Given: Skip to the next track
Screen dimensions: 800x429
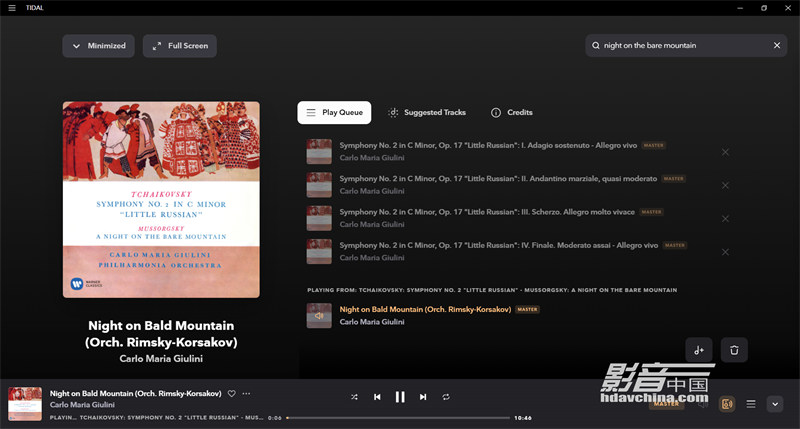Looking at the screenshot, I should 423,397.
